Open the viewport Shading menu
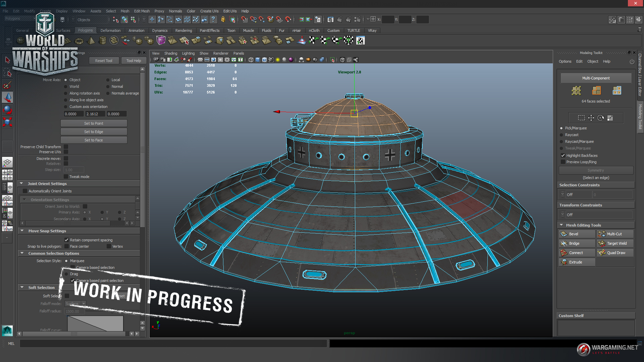This screenshot has width=644, height=362. (x=171, y=53)
